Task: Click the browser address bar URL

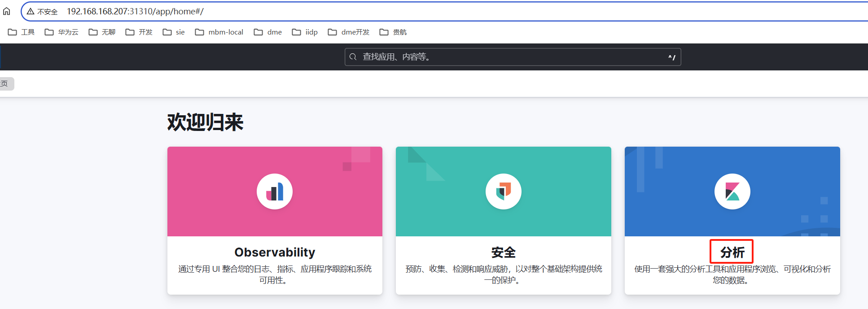Action: click(x=135, y=11)
